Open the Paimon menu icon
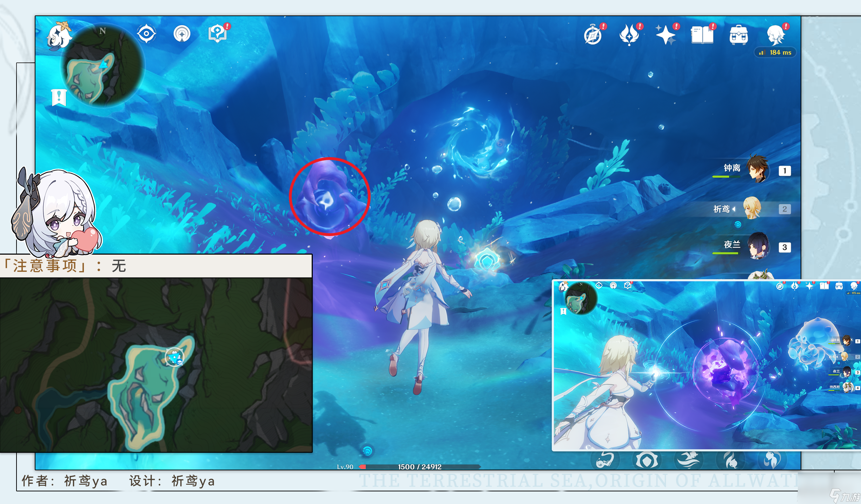 tap(59, 35)
